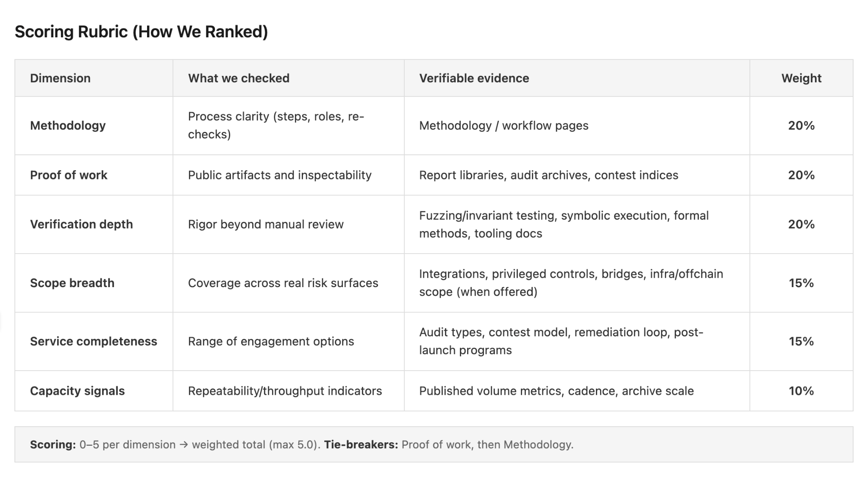Image resolution: width=868 pixels, height=489 pixels.
Task: Click the Verifiable evidence column header
Action: (x=474, y=78)
